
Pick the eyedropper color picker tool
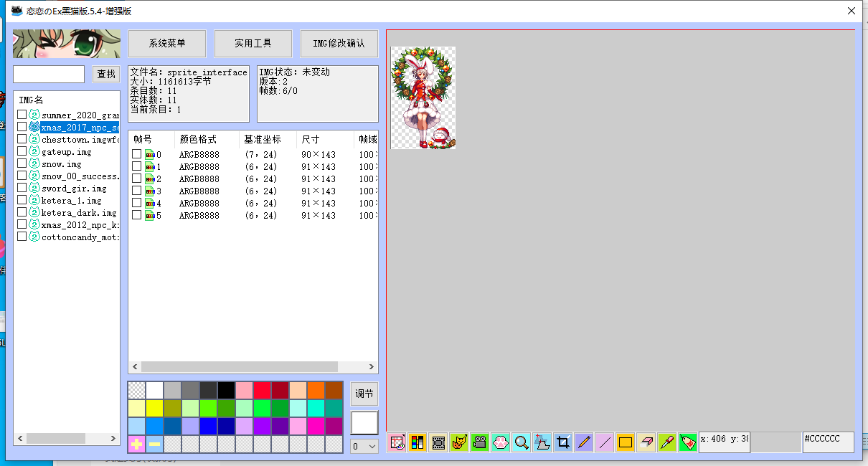tap(667, 442)
